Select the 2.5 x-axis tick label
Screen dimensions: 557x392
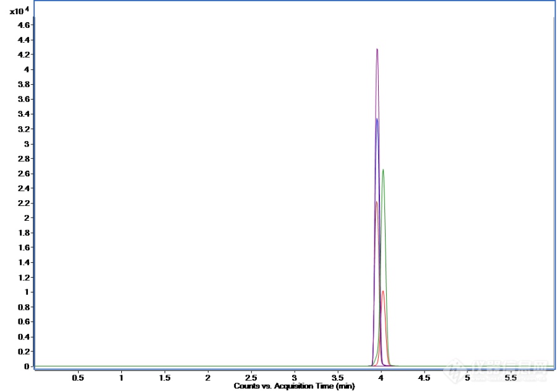251,377
